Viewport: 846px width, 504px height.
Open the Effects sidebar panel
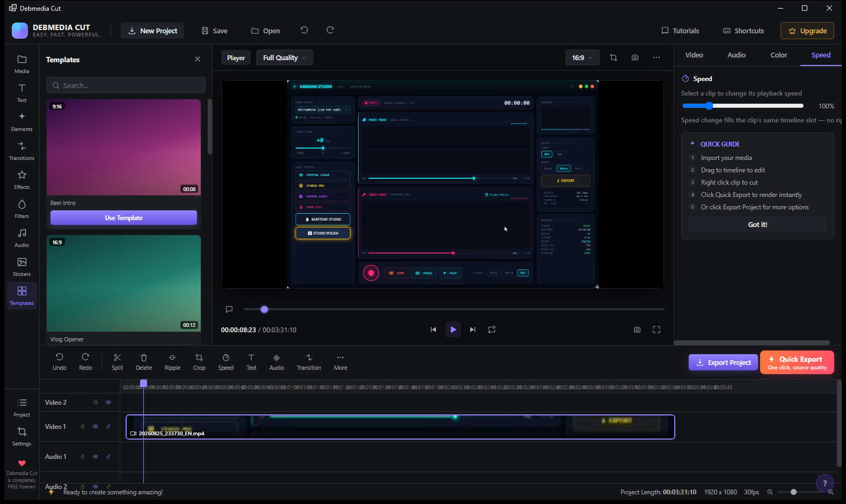22,180
